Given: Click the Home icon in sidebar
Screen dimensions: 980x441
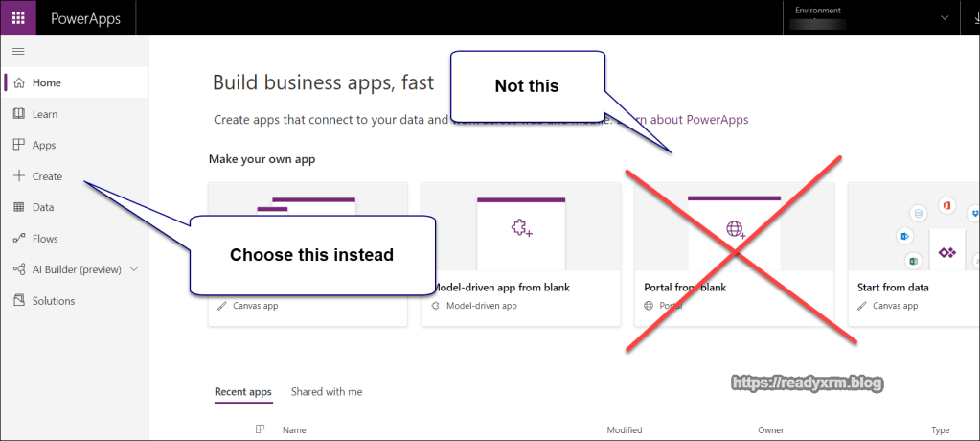Looking at the screenshot, I should pos(19,83).
